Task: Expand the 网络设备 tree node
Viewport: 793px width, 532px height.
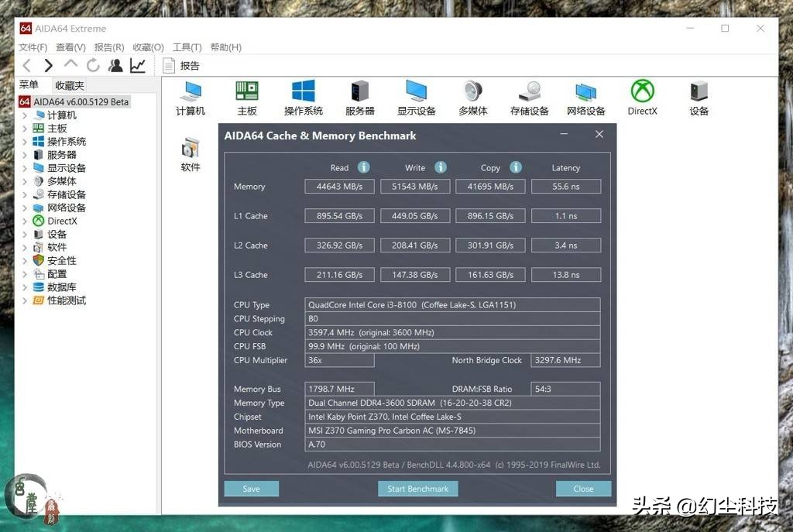Action: click(x=25, y=208)
